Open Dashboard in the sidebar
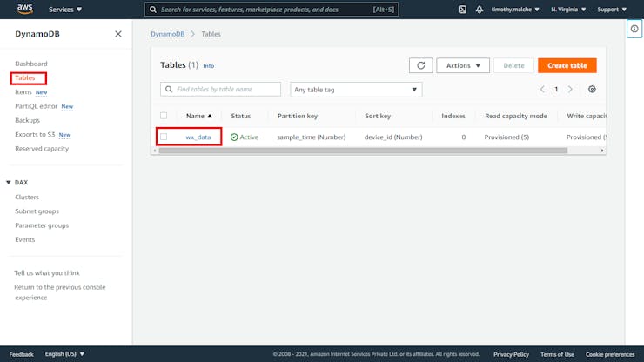This screenshot has width=644, height=362. pos(31,64)
